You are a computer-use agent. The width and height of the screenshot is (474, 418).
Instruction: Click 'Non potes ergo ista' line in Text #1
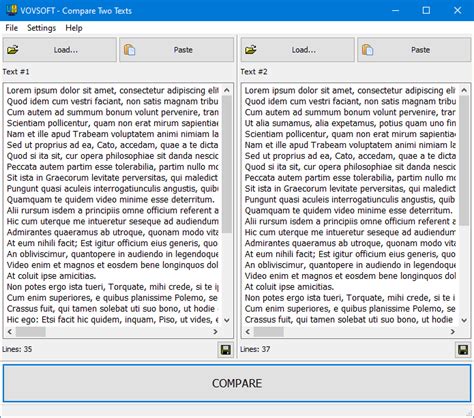pos(113,287)
